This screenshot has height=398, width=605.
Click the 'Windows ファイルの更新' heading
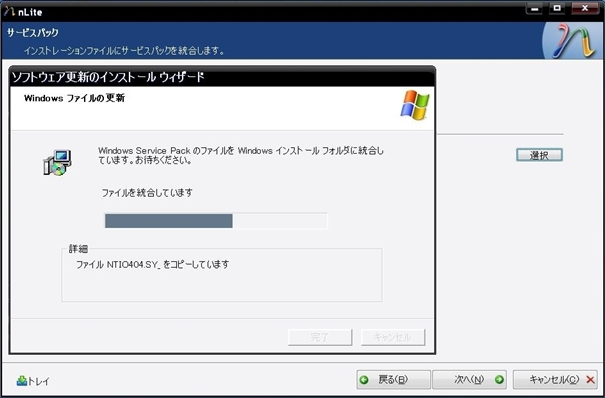coord(74,98)
